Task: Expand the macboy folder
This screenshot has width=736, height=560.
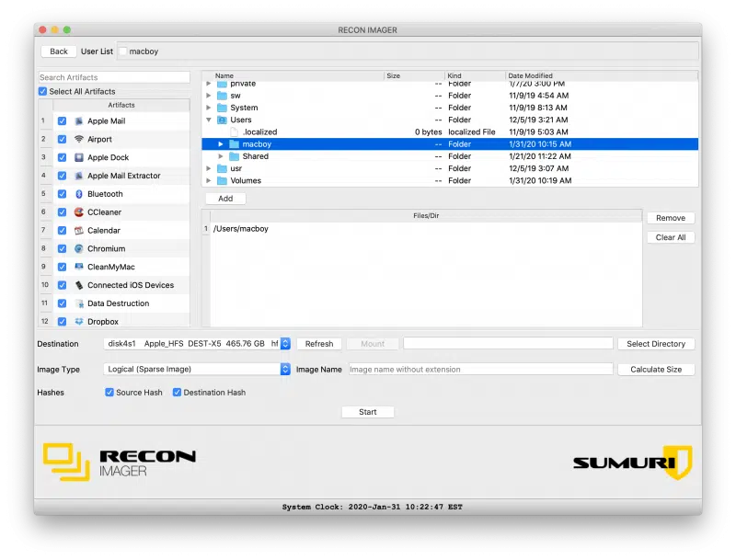Action: point(221,144)
